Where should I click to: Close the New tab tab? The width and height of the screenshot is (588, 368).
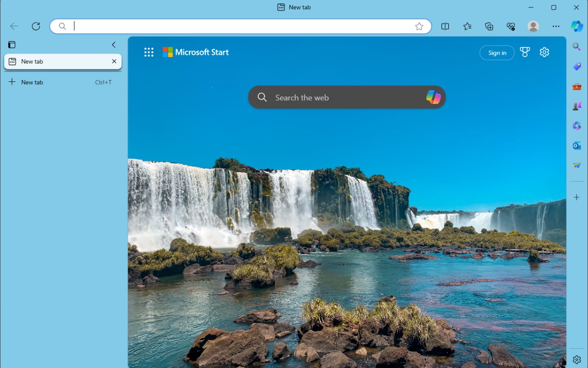click(x=114, y=61)
